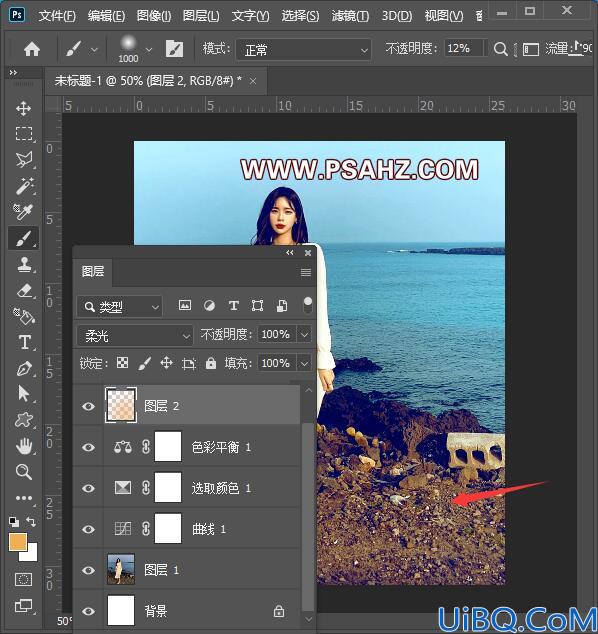Select the Zoom tool
The height and width of the screenshot is (634, 598).
click(x=23, y=471)
